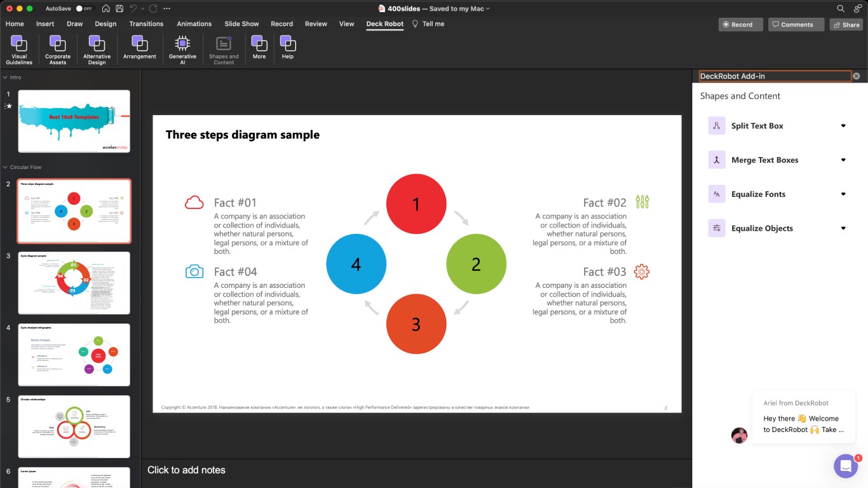Viewport: 868px width, 488px height.
Task: Click the Merge Text Boxes icon
Action: [x=717, y=160]
